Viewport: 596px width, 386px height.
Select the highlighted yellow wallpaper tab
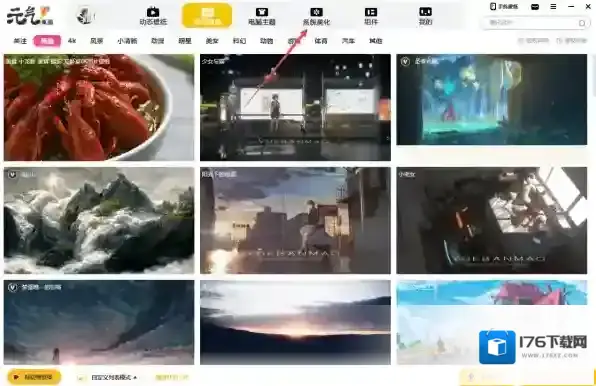pyautogui.click(x=207, y=16)
